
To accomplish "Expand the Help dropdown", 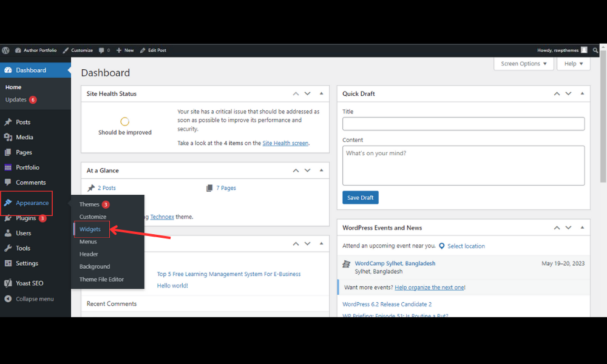I will click(x=574, y=64).
